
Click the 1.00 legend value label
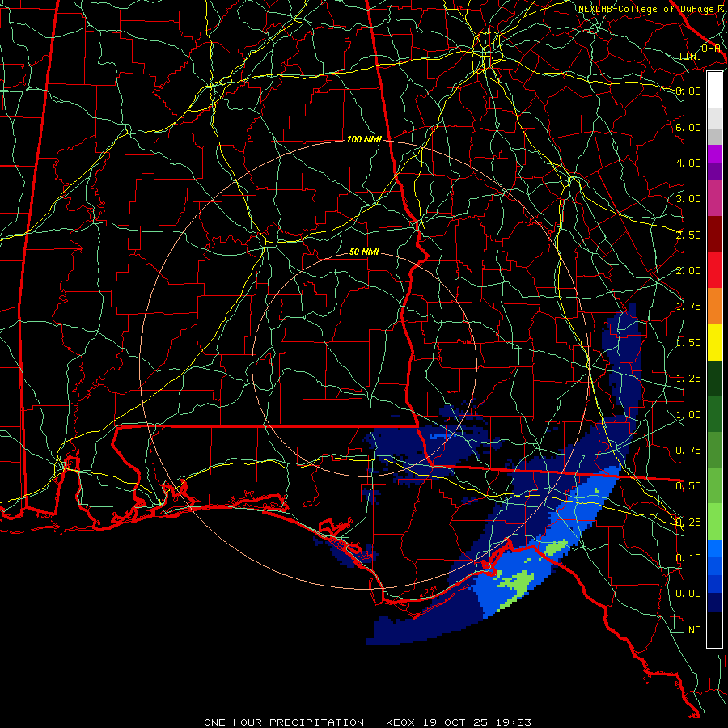click(688, 415)
